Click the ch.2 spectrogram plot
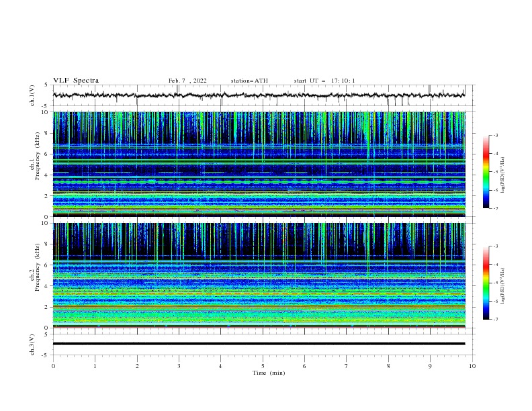 (x=259, y=275)
